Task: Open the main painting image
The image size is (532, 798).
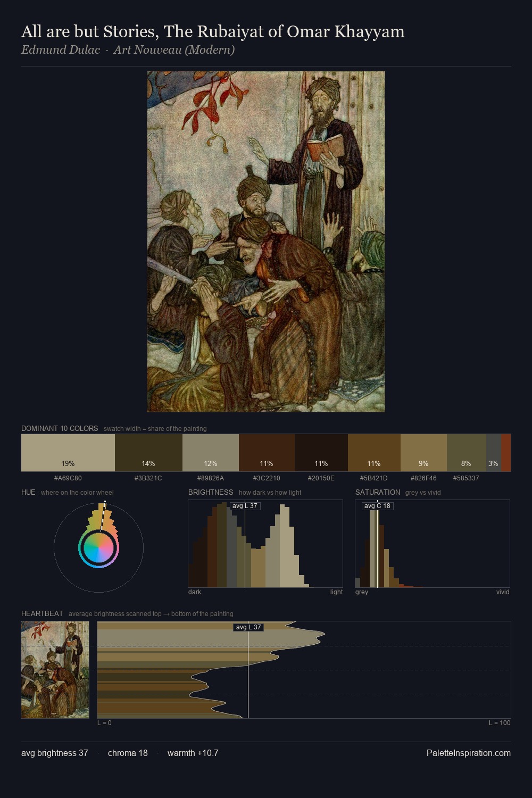Action: point(266,242)
